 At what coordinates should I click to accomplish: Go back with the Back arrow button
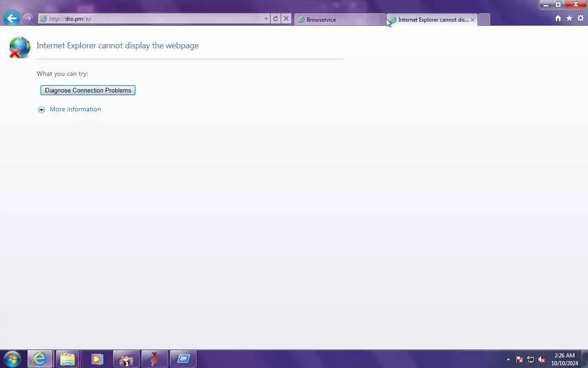point(11,18)
